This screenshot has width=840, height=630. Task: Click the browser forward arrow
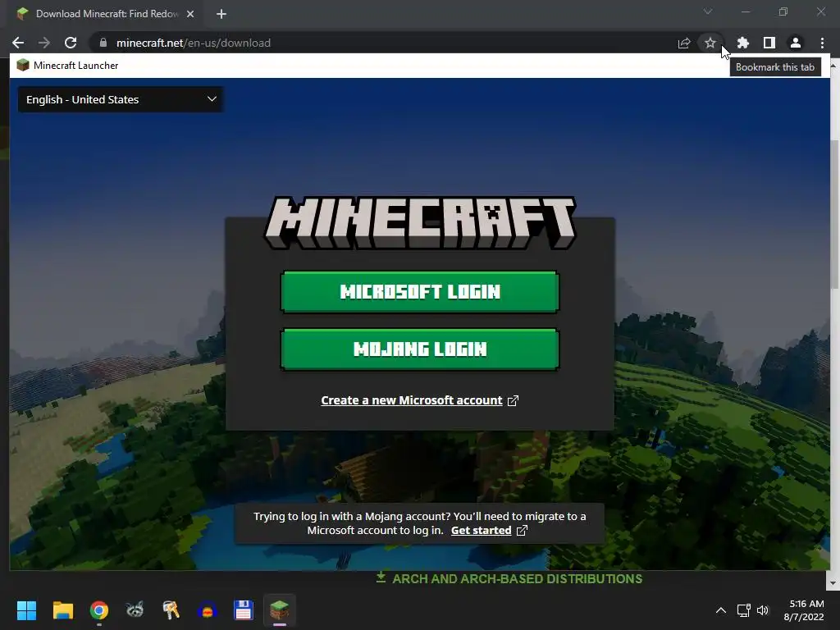tap(44, 43)
